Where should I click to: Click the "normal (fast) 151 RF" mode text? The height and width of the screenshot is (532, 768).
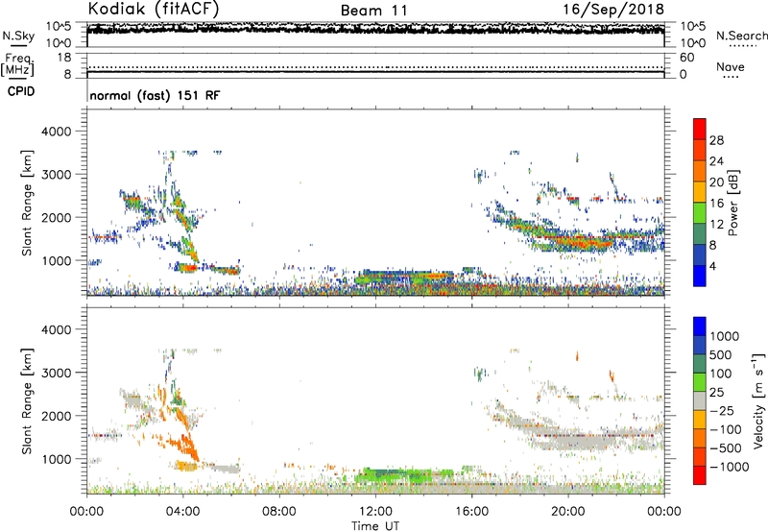(155, 95)
